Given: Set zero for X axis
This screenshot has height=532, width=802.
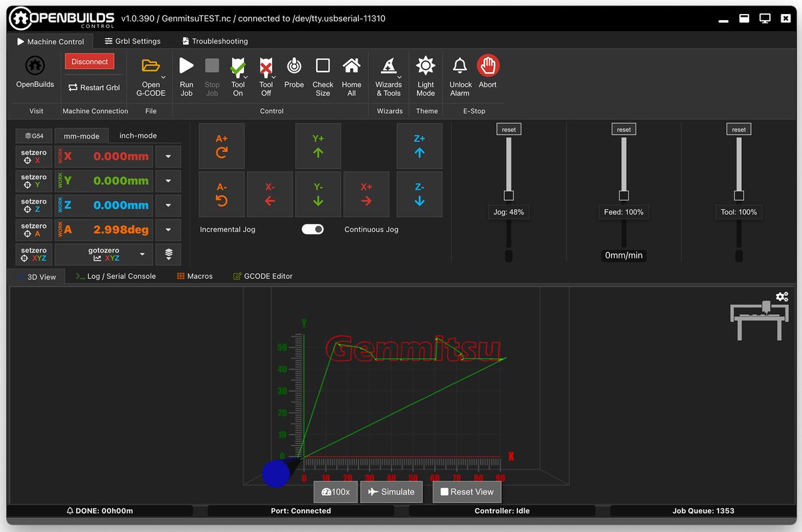Looking at the screenshot, I should tap(33, 157).
